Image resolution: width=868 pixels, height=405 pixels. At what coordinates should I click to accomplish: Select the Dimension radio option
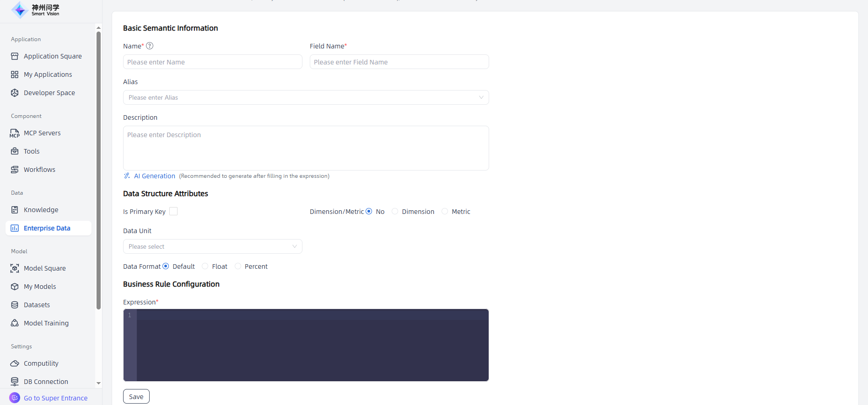coord(395,211)
